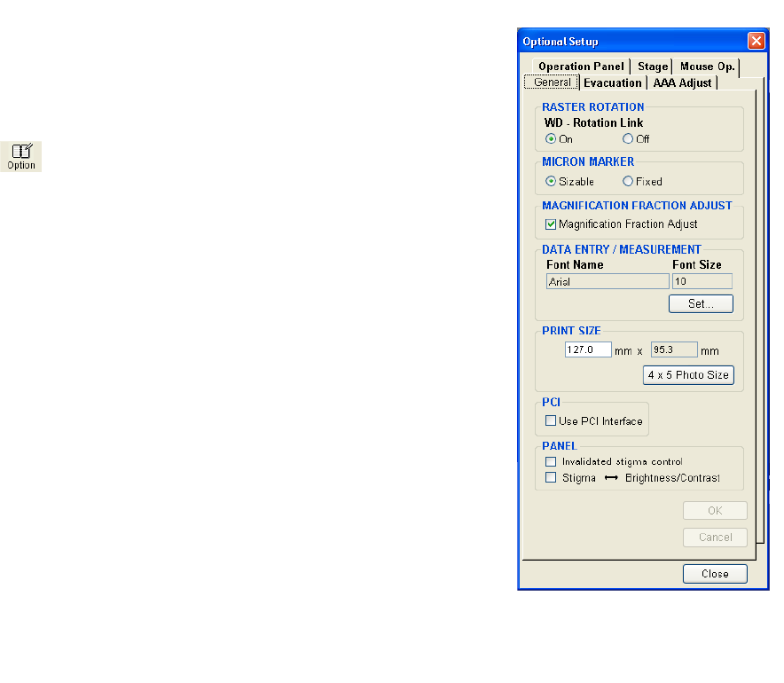Click the print width field showing 127.0
This screenshot has height=683, width=784.
point(588,350)
